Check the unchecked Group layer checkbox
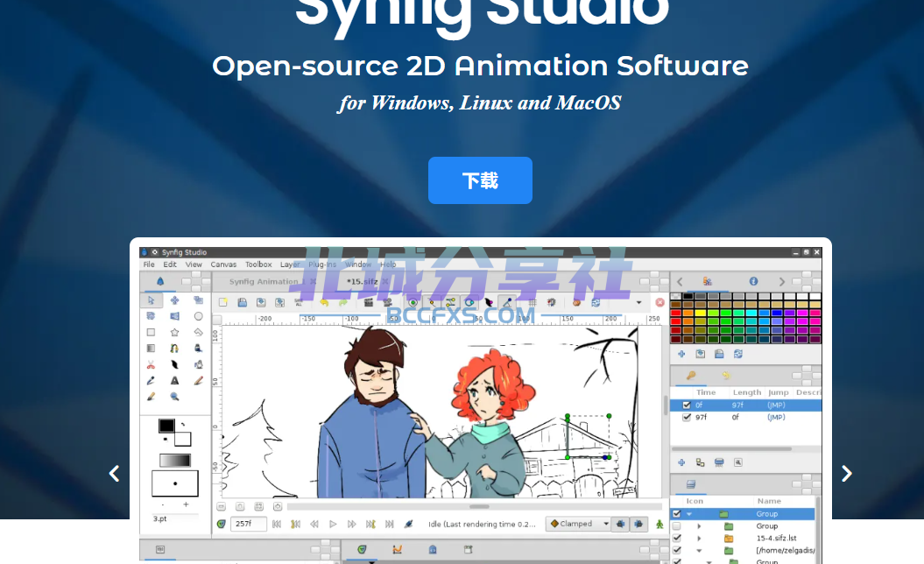 pyautogui.click(x=676, y=525)
